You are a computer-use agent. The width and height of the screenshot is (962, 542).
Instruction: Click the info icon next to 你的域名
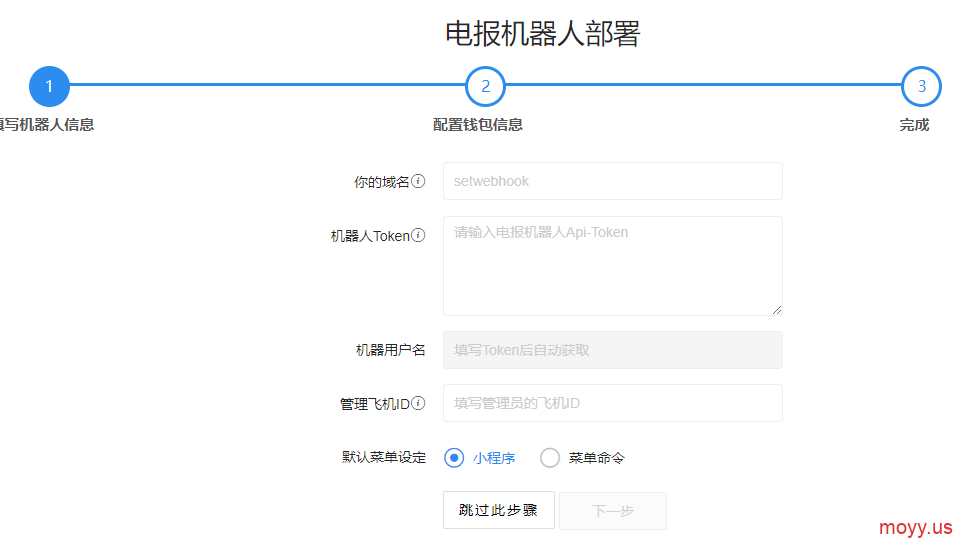(418, 181)
